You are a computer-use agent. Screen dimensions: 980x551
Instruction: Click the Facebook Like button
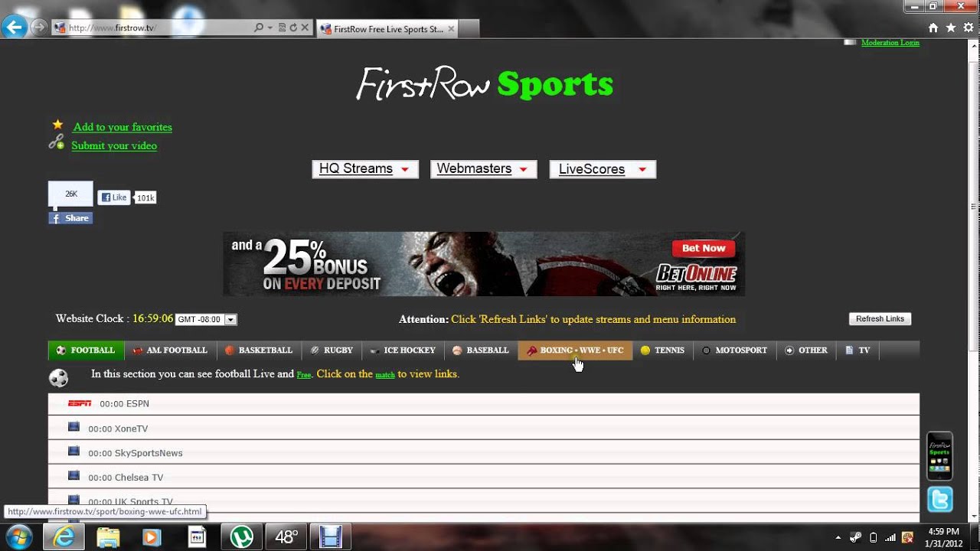click(x=113, y=197)
